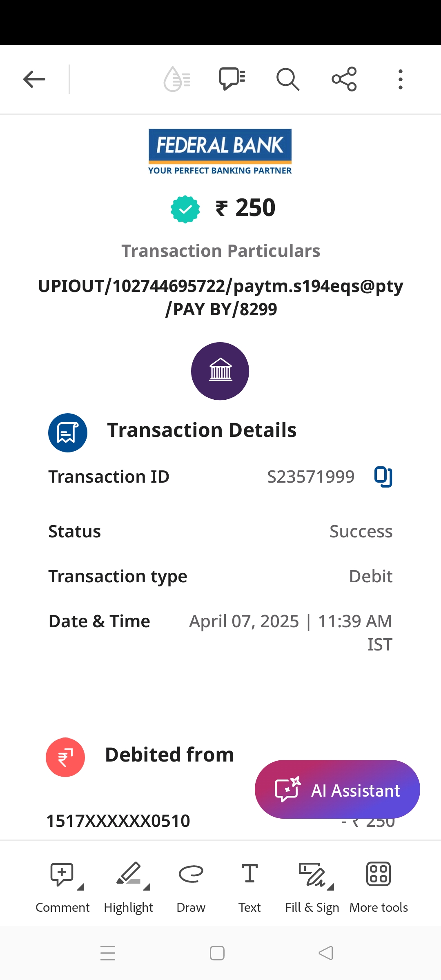Toggle Liquid Mode reading view
The image size is (441, 980).
(x=177, y=79)
